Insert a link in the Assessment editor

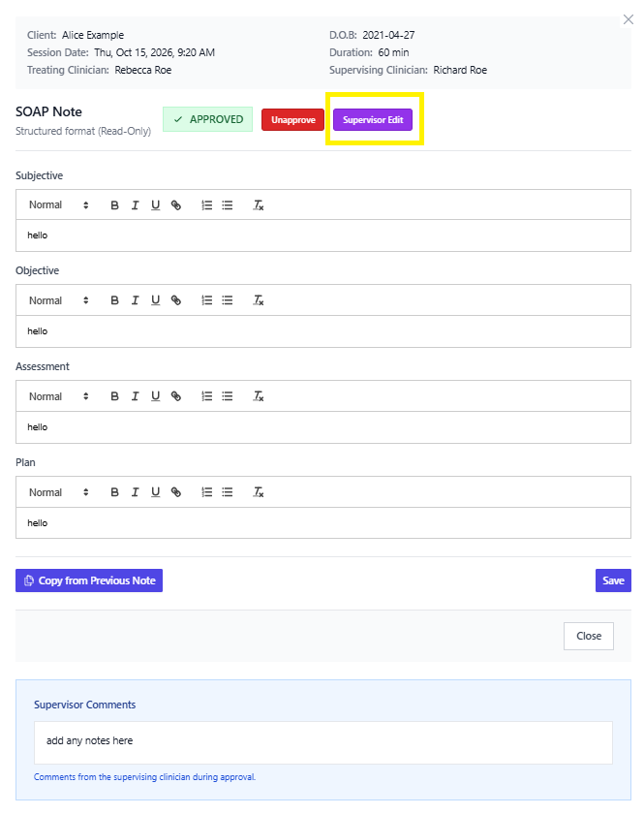click(176, 396)
